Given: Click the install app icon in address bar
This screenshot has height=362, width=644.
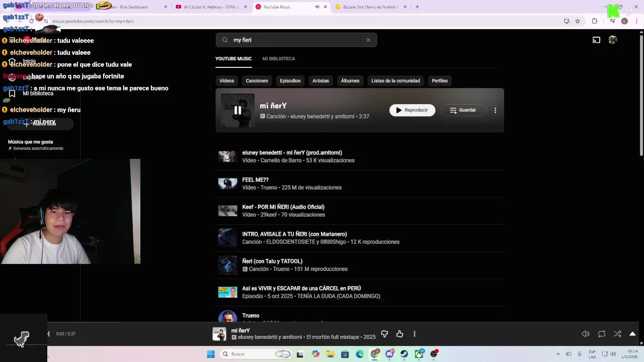Looking at the screenshot, I should pyautogui.click(x=567, y=21).
